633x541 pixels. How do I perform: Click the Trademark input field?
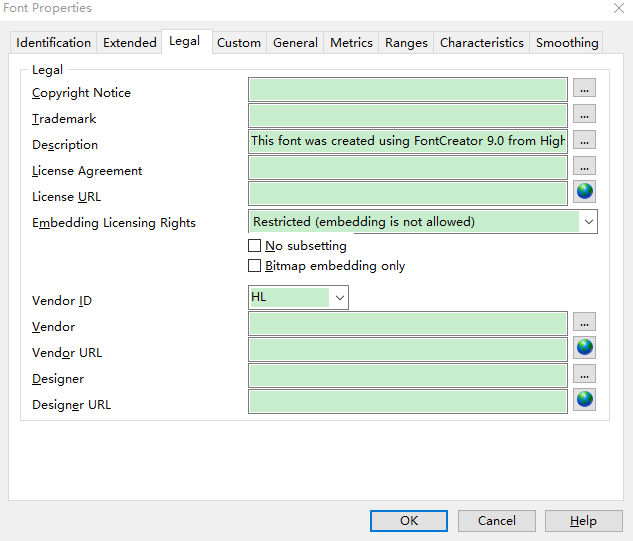tap(408, 115)
